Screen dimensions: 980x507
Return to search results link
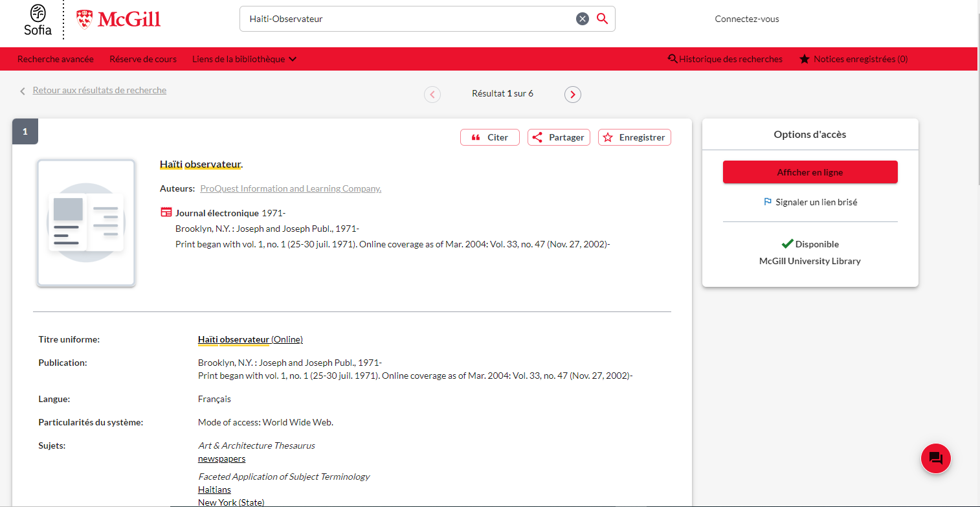[x=99, y=91]
